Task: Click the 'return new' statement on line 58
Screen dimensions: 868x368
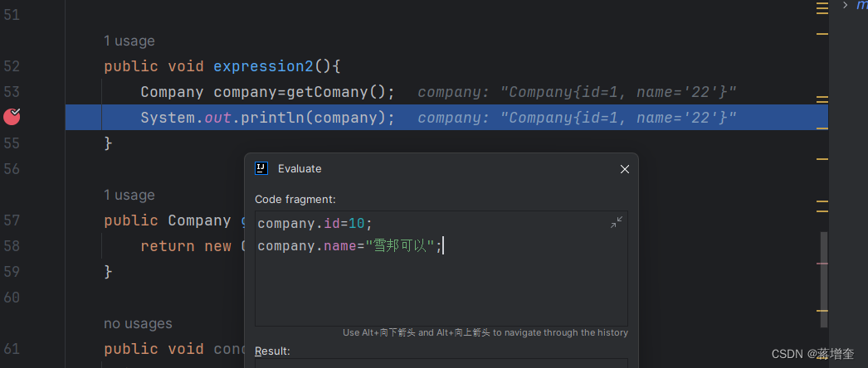Action: [185, 246]
